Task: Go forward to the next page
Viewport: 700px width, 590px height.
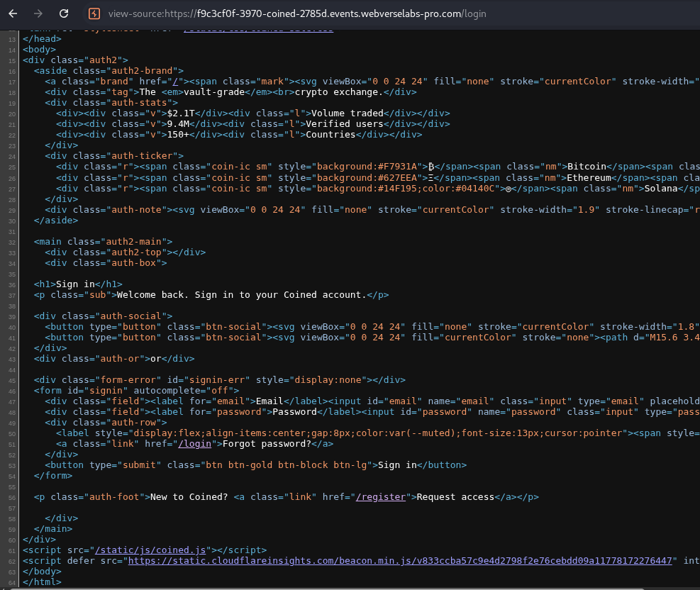Action: pos(38,14)
